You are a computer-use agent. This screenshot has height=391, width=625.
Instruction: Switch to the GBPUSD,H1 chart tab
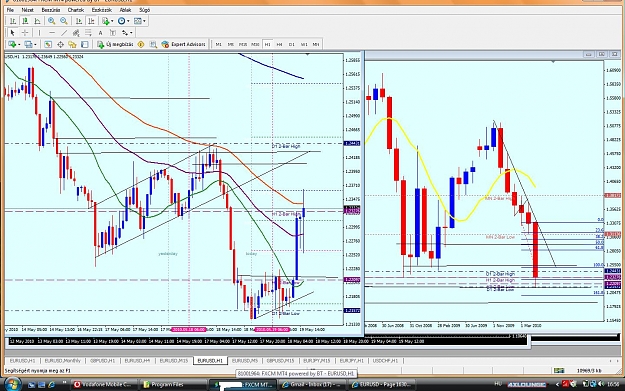(102, 361)
